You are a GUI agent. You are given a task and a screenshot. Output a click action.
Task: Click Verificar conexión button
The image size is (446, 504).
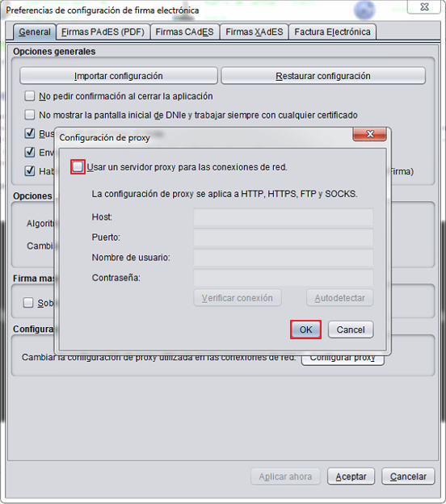[x=238, y=298]
